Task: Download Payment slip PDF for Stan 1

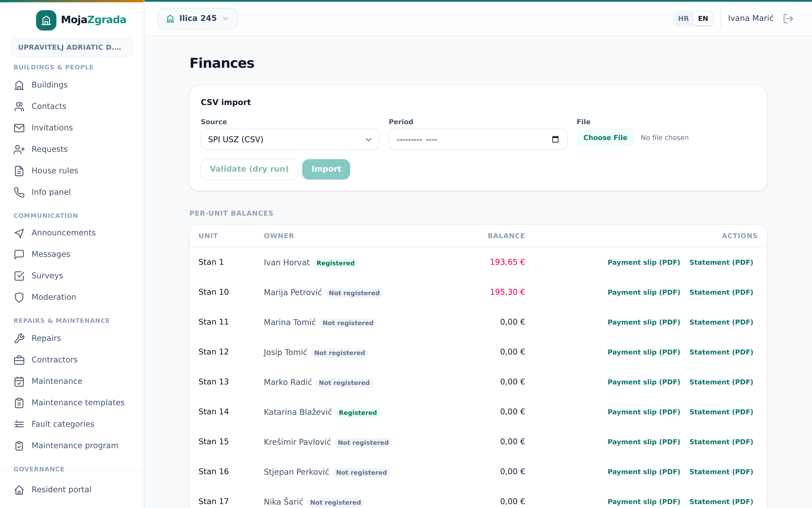Action: pyautogui.click(x=644, y=262)
